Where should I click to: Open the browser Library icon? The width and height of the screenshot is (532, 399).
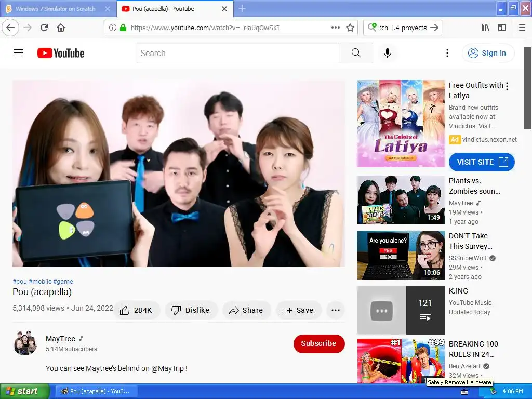pos(485,28)
